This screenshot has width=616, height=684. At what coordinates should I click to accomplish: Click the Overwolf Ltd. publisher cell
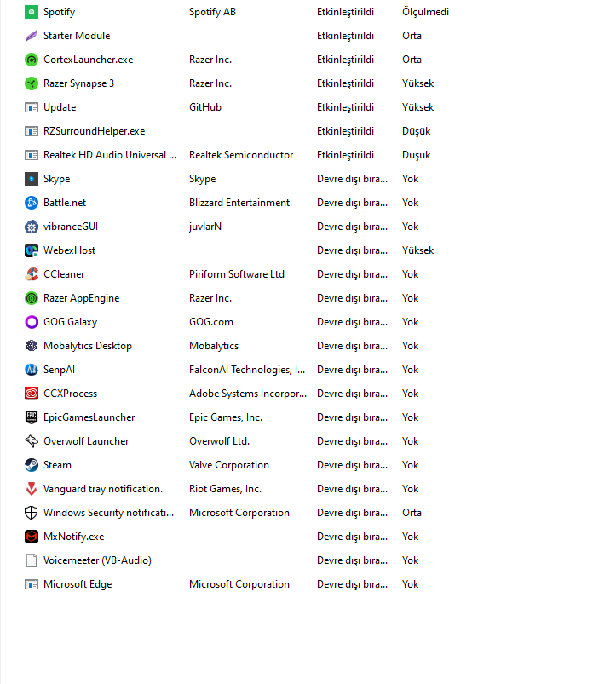[x=220, y=441]
